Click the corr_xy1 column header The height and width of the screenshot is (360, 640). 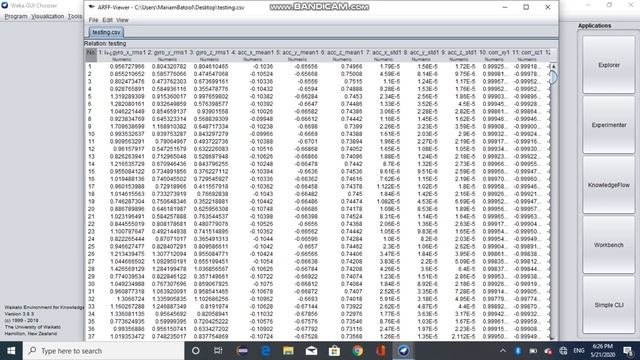pos(494,55)
